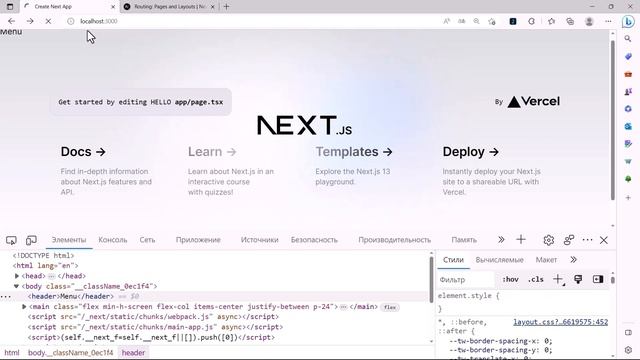Open the layout.css source link
The height and width of the screenshot is (360, 640).
coord(560,322)
